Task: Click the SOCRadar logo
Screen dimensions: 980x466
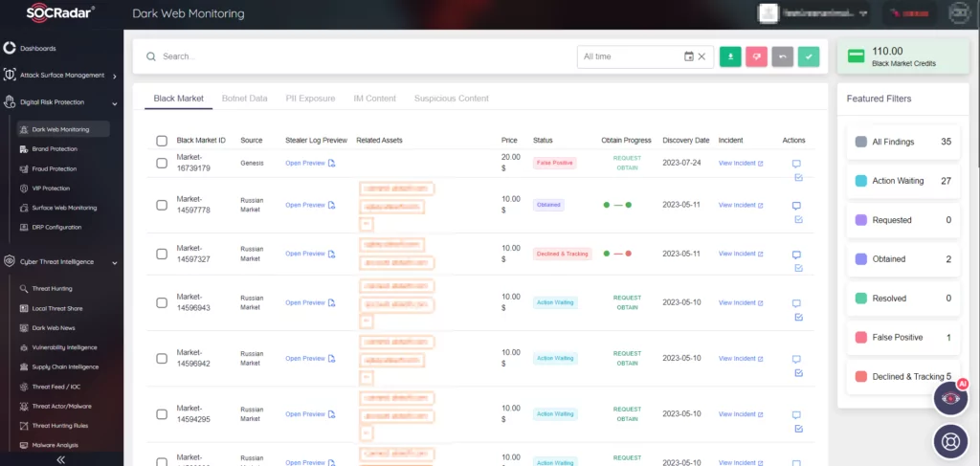Action: pyautogui.click(x=60, y=12)
